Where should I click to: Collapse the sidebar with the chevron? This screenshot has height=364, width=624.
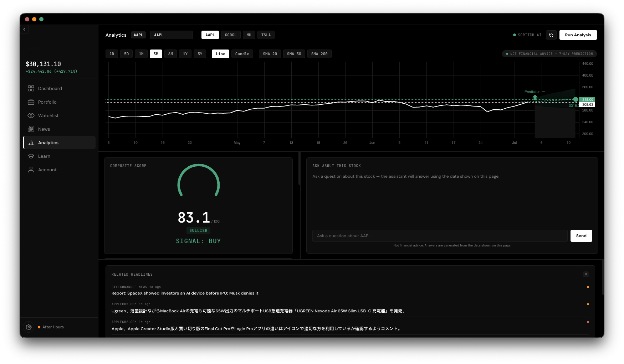[x=24, y=29]
